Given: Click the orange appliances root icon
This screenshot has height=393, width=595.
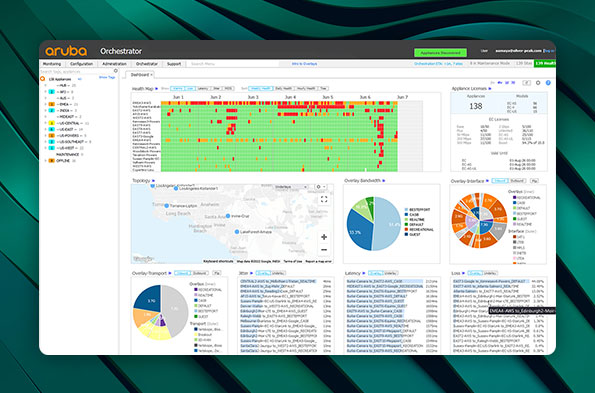Looking at the screenshot, I should tap(42, 79).
